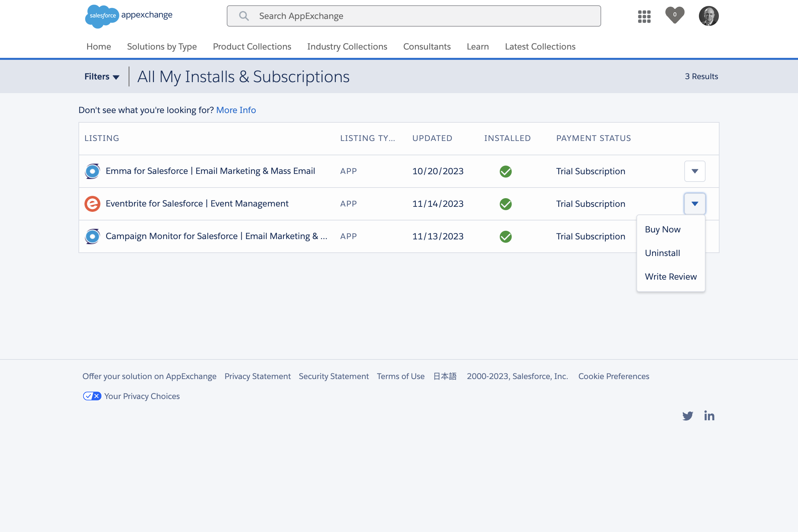Click the 11/14/2023 updated date
The height and width of the screenshot is (532, 798).
tap(438, 204)
